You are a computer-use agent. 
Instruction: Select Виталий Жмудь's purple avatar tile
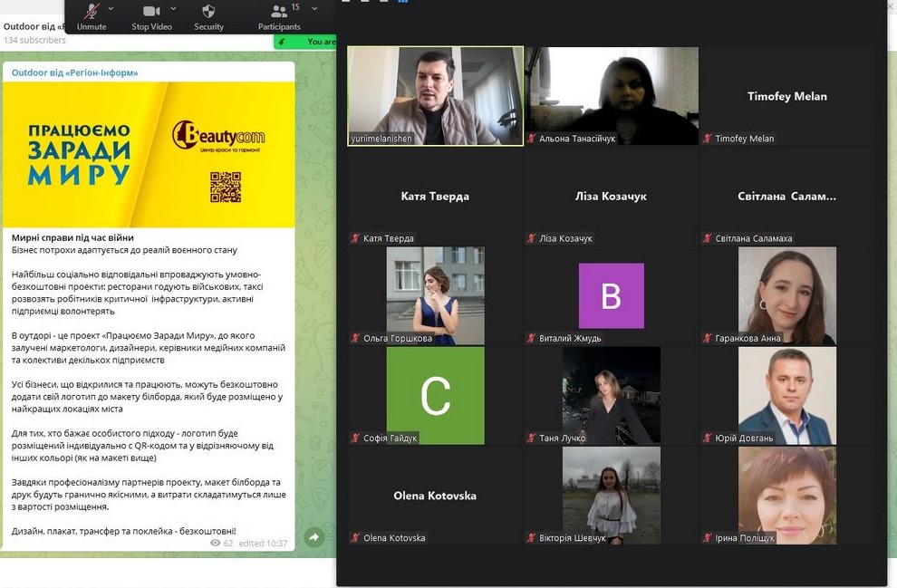pos(611,295)
